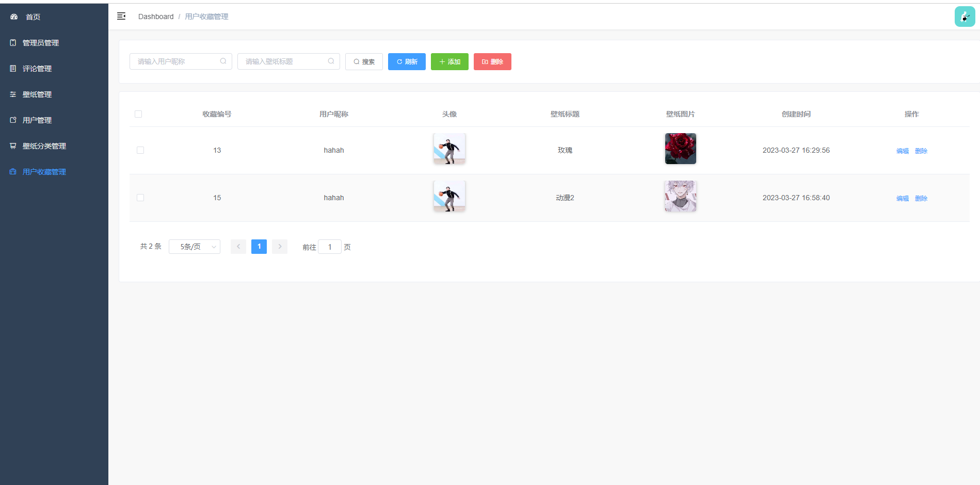980x485 pixels.
Task: Open the rose wallpaper thumbnail
Action: coord(680,149)
